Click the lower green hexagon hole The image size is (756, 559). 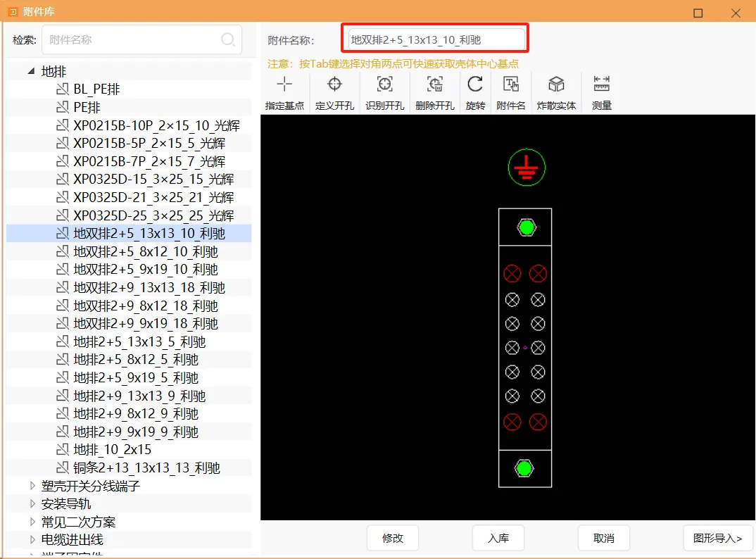click(x=524, y=468)
